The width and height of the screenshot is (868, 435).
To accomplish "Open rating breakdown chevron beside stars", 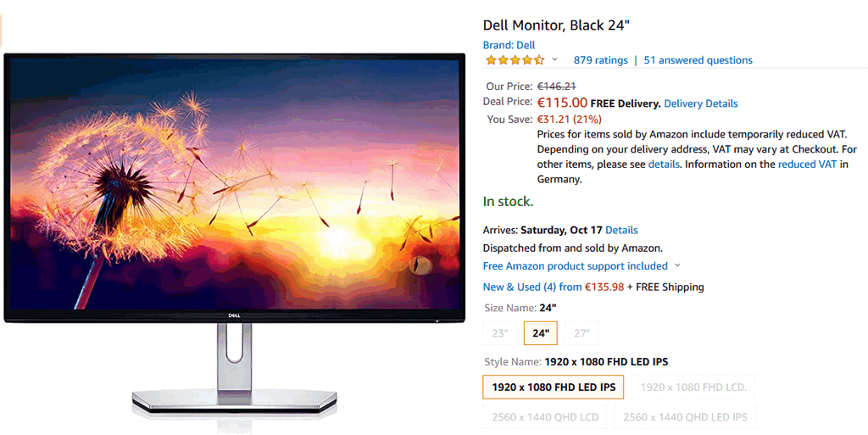I will click(x=554, y=59).
